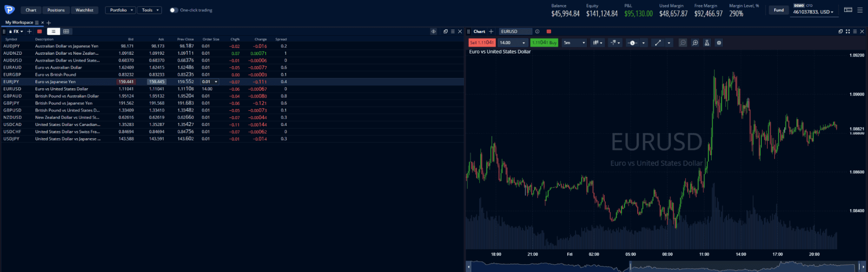Open chart settings gear icon

click(719, 43)
